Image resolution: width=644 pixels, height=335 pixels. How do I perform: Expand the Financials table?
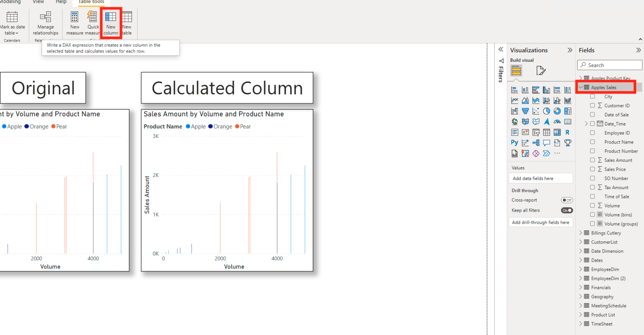[581, 287]
